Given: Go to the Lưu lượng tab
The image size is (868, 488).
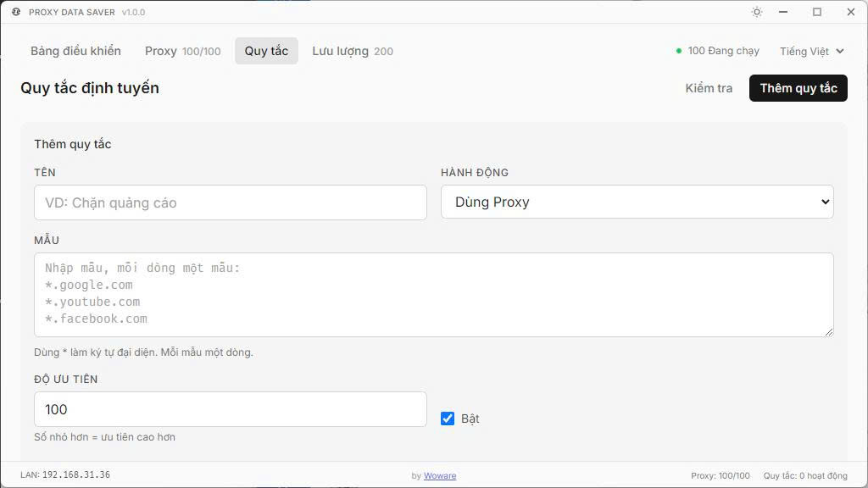Looking at the screenshot, I should click(352, 51).
